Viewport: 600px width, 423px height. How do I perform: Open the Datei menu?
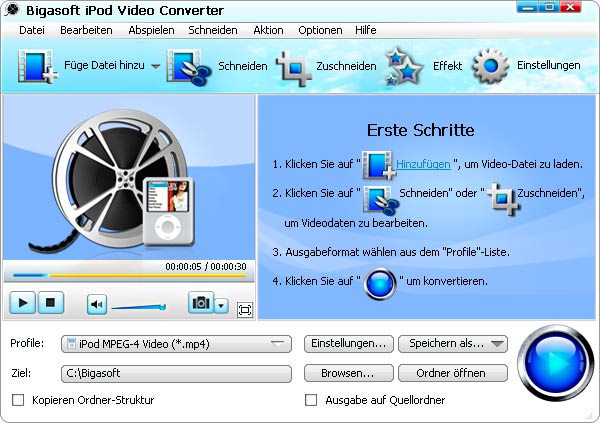32,30
